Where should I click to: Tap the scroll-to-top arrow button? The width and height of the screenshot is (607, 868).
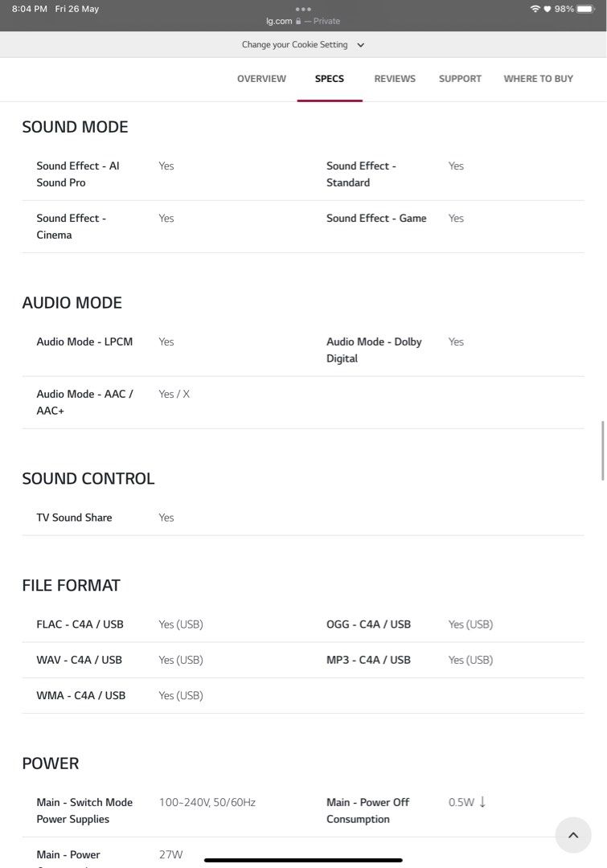[x=573, y=835]
